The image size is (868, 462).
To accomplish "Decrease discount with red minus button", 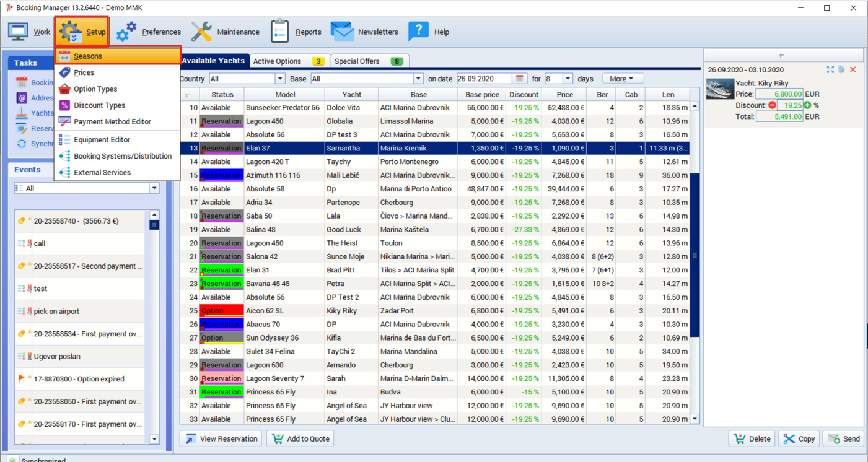I will coord(773,105).
